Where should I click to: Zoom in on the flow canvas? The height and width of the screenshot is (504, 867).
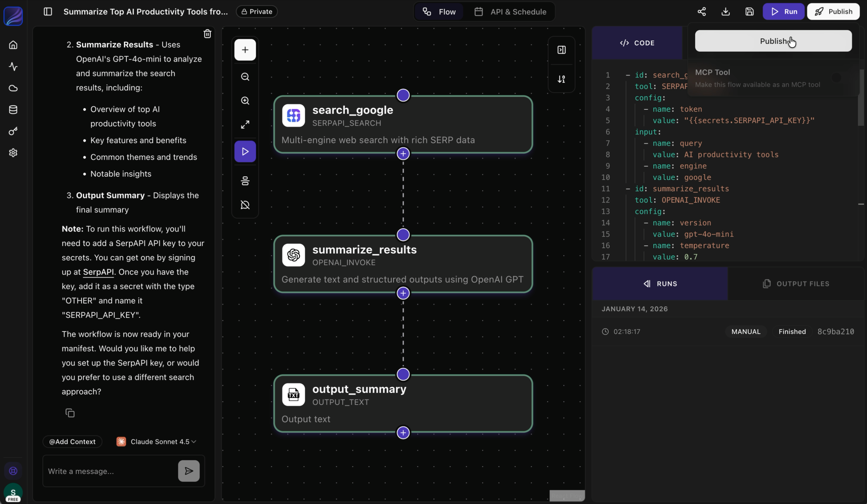coord(245,101)
